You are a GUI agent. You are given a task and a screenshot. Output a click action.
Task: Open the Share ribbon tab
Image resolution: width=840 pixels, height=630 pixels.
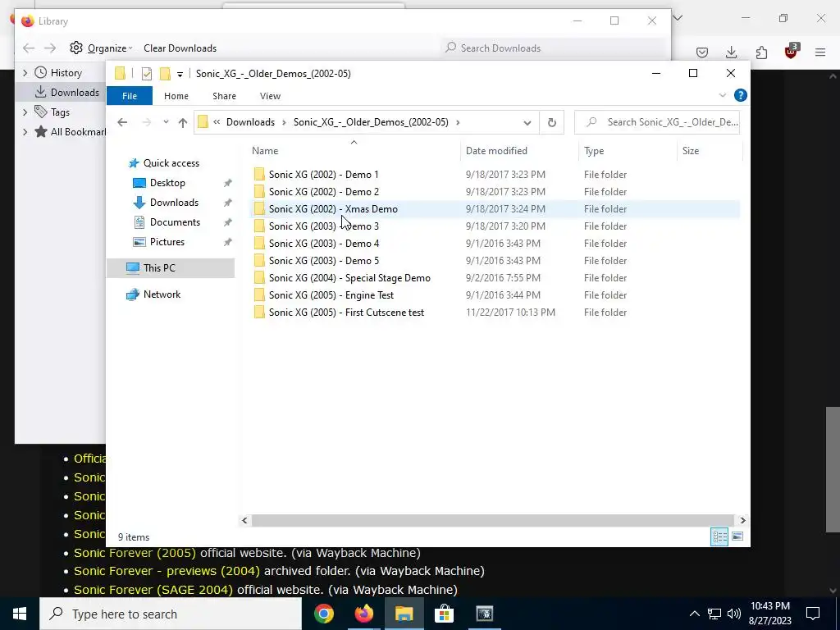point(224,96)
